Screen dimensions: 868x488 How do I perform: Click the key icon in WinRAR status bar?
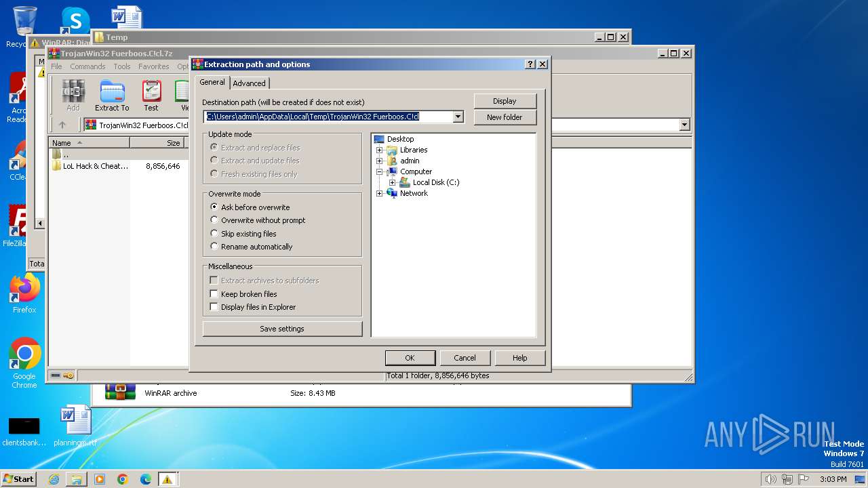pos(68,375)
